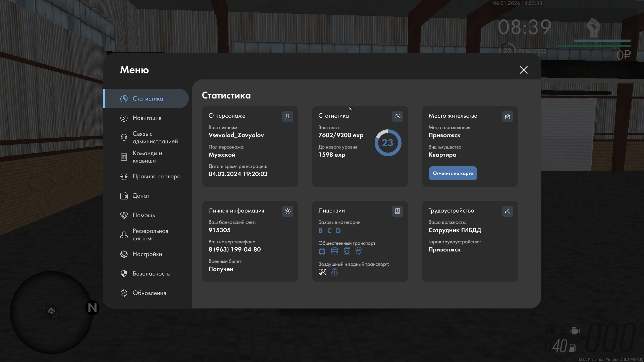644x362 pixels.
Task: Click the profile icon in О персонаже card
Action: (287, 116)
